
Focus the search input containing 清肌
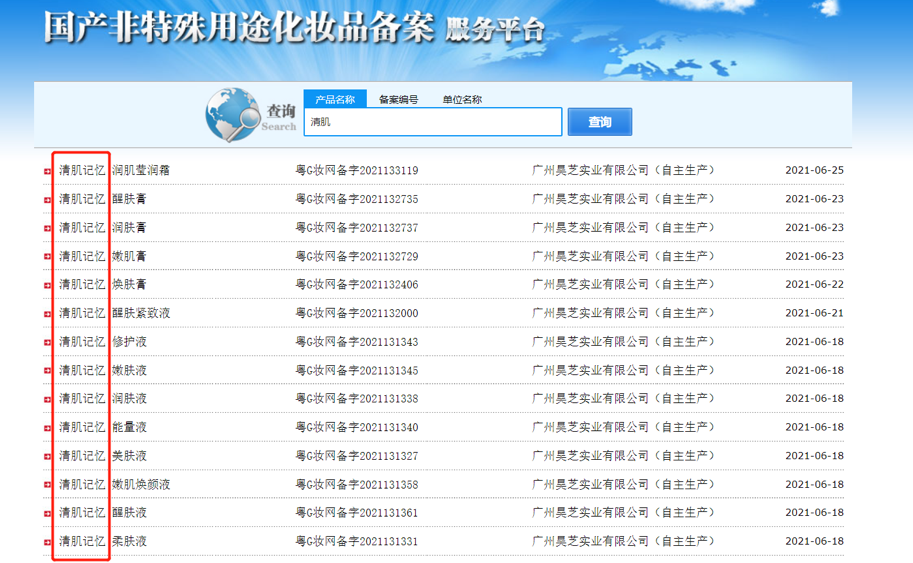pyautogui.click(x=433, y=122)
